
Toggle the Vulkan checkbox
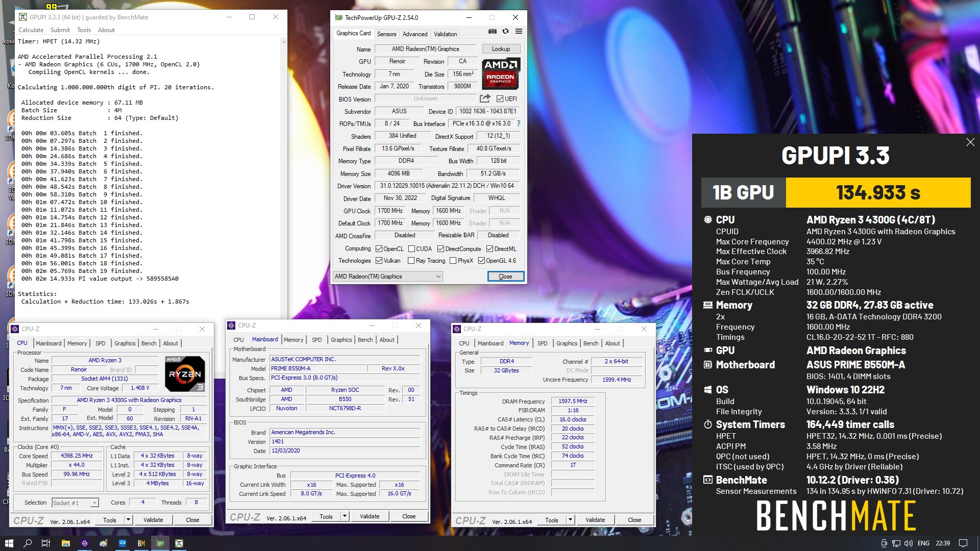[x=379, y=261]
